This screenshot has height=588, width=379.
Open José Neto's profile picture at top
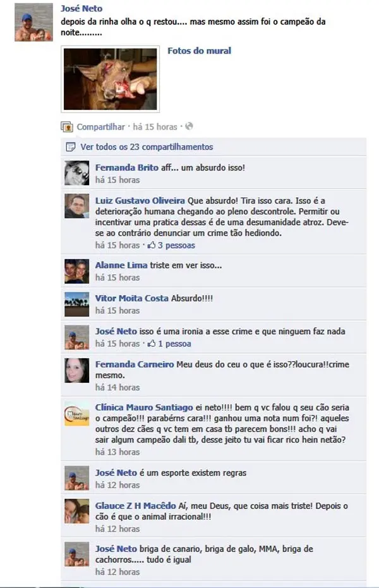(33, 22)
